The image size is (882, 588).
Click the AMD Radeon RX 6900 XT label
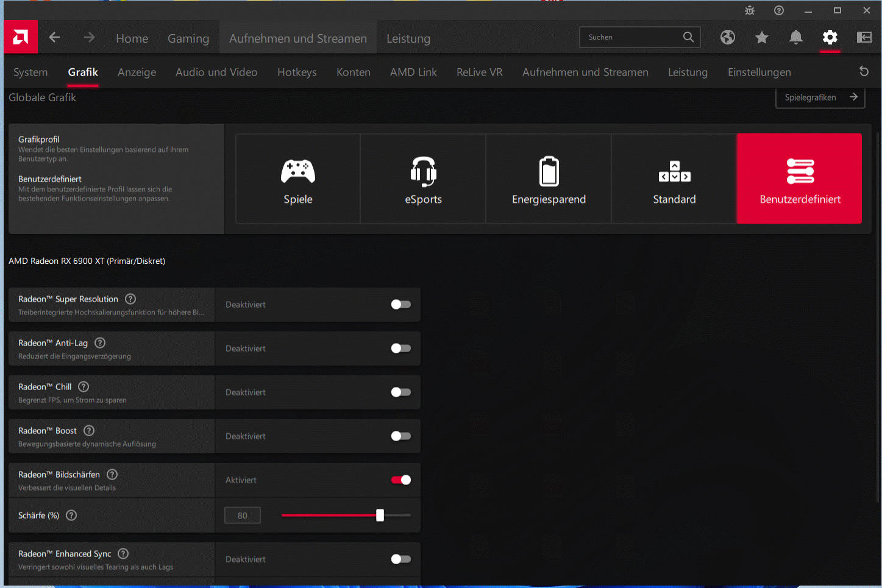coord(87,261)
